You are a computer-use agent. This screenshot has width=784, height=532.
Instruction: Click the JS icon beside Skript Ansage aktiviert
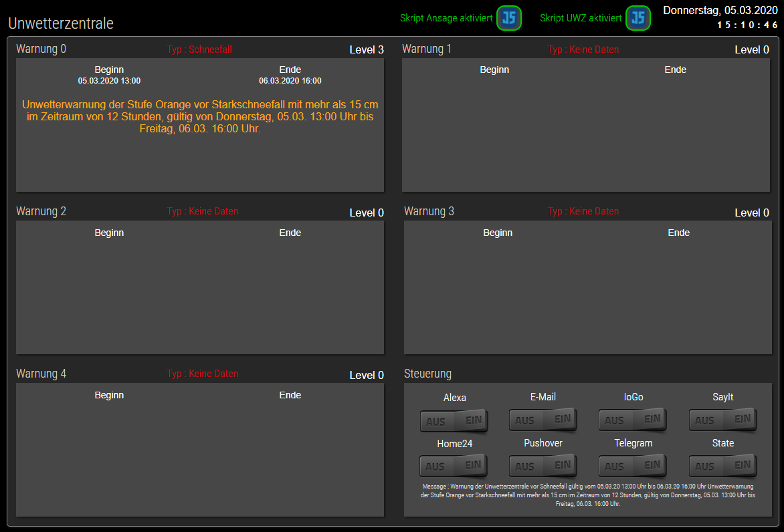(x=509, y=18)
